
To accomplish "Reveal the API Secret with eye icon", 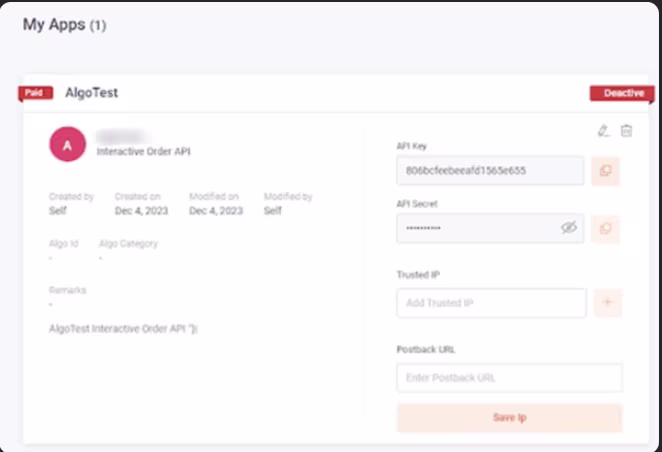I will pos(569,228).
